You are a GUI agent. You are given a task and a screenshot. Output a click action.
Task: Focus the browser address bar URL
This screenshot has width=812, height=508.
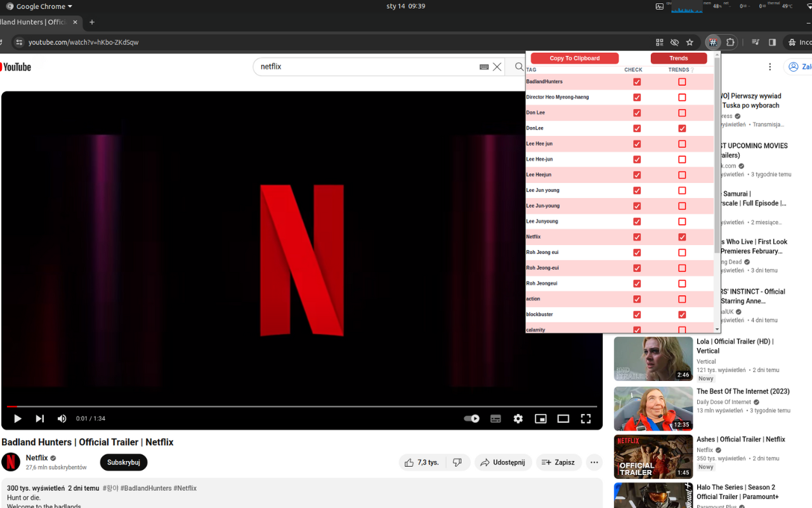click(84, 43)
